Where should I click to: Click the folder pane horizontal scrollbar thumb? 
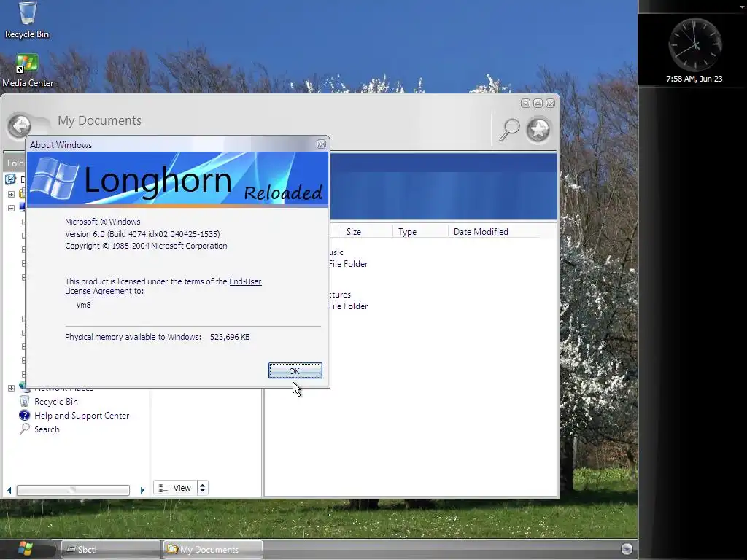click(73, 490)
